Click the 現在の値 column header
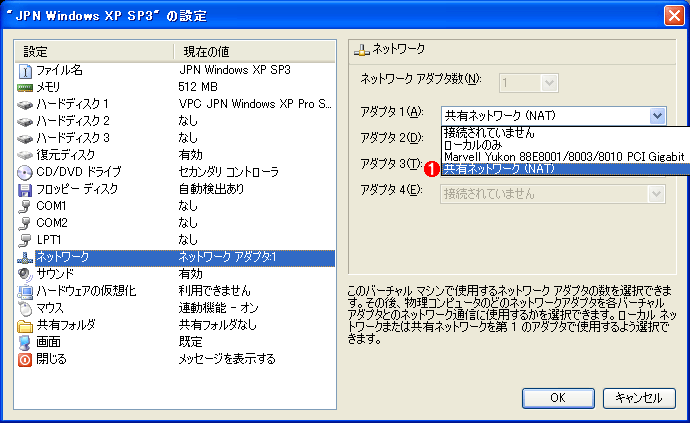Screen dimensions: 690x423 point(254,52)
